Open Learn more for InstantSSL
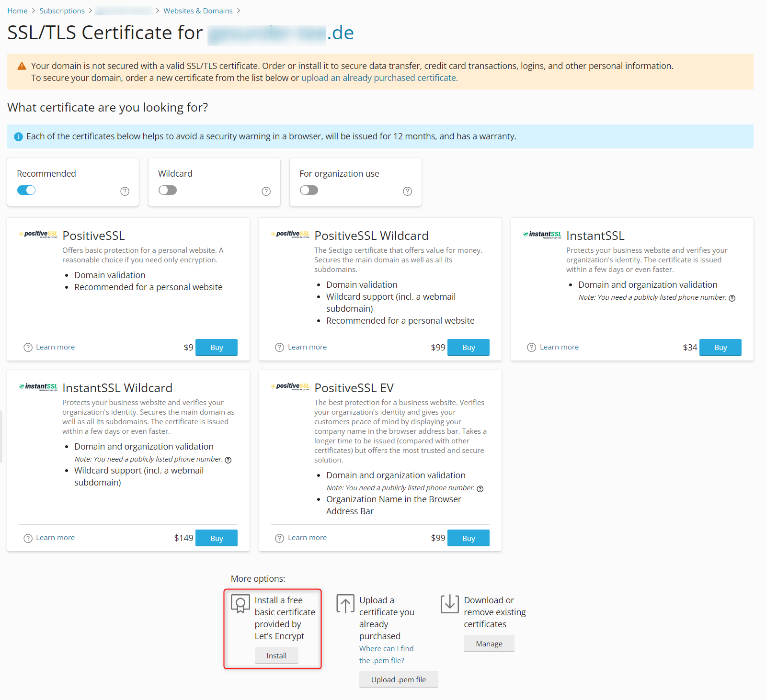Image resolution: width=766 pixels, height=700 pixels. (x=559, y=347)
